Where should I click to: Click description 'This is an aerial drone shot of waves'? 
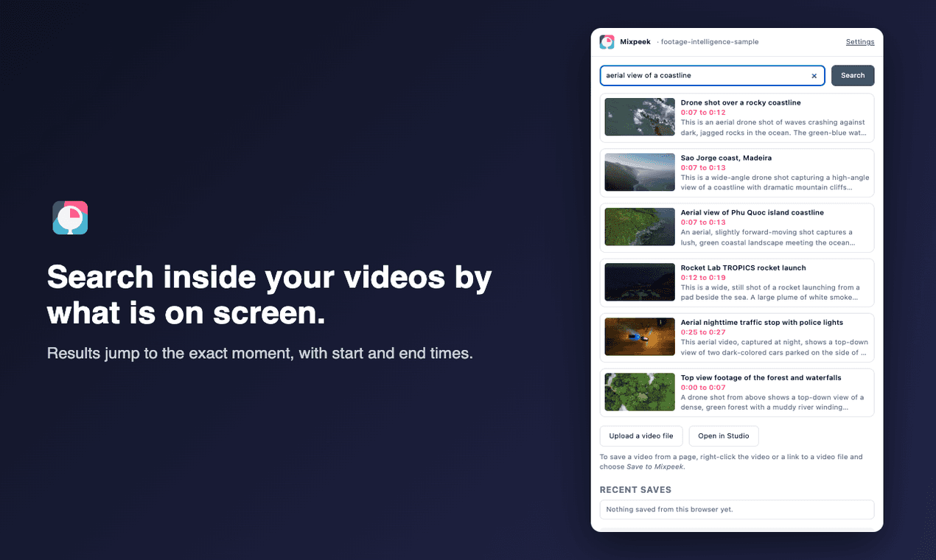[774, 127]
